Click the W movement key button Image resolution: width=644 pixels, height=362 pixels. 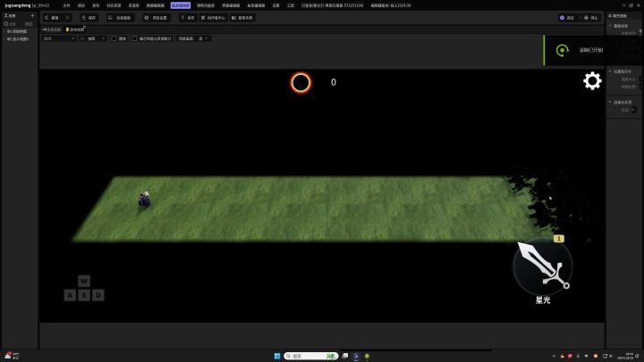[x=84, y=282]
